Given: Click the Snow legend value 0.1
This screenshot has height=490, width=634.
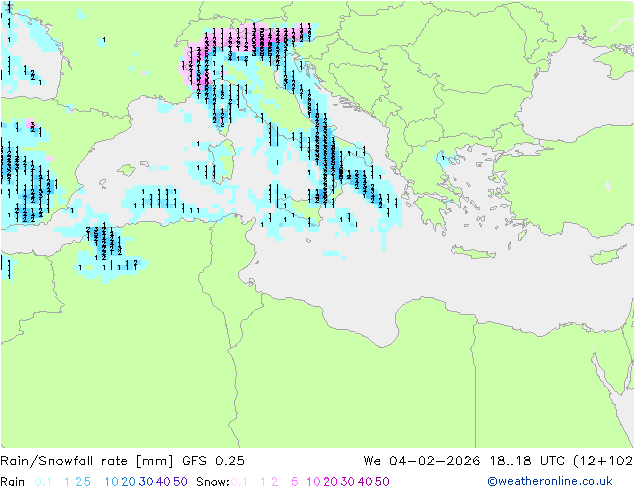Looking at the screenshot, I should [239, 482].
